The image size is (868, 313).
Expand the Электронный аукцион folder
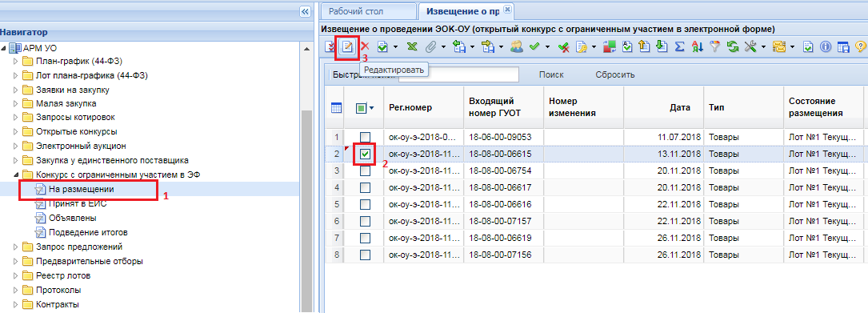point(15,146)
